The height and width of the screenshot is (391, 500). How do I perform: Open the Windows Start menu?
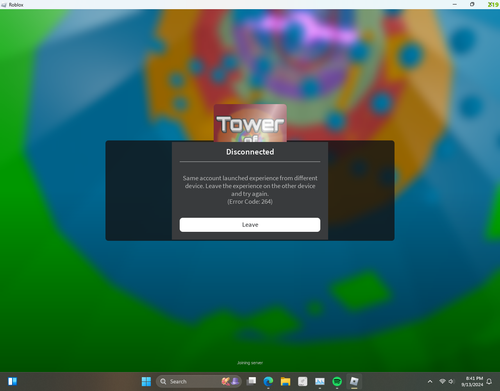click(x=146, y=381)
